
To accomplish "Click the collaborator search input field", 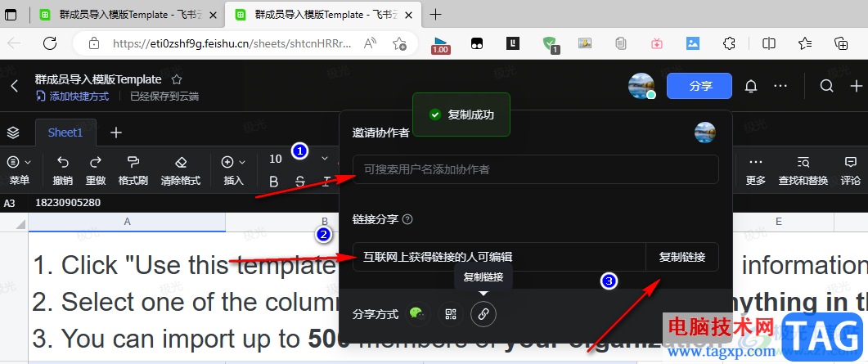I will [535, 169].
